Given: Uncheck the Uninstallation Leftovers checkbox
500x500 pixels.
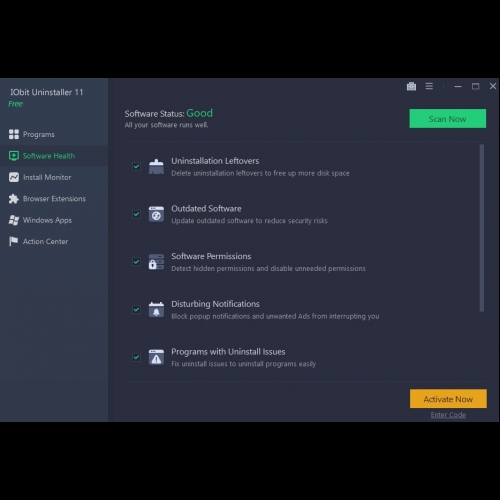Looking at the screenshot, I should [x=136, y=166].
